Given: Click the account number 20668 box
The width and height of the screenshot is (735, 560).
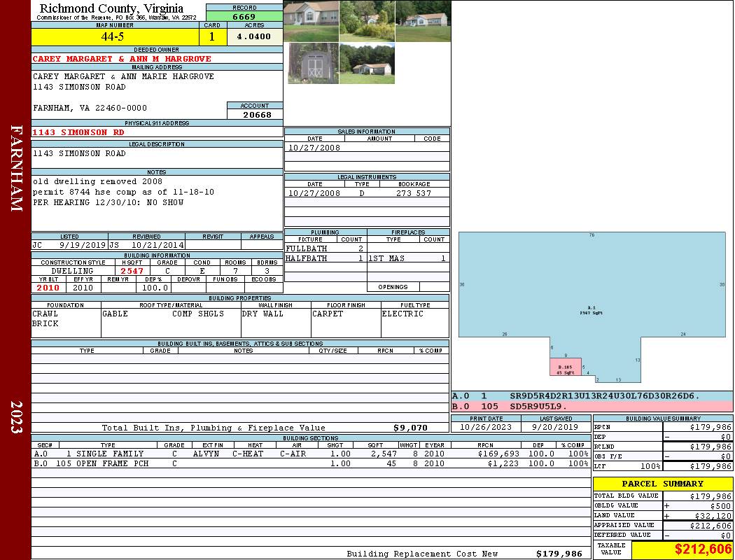Looking at the screenshot, I should coord(255,114).
